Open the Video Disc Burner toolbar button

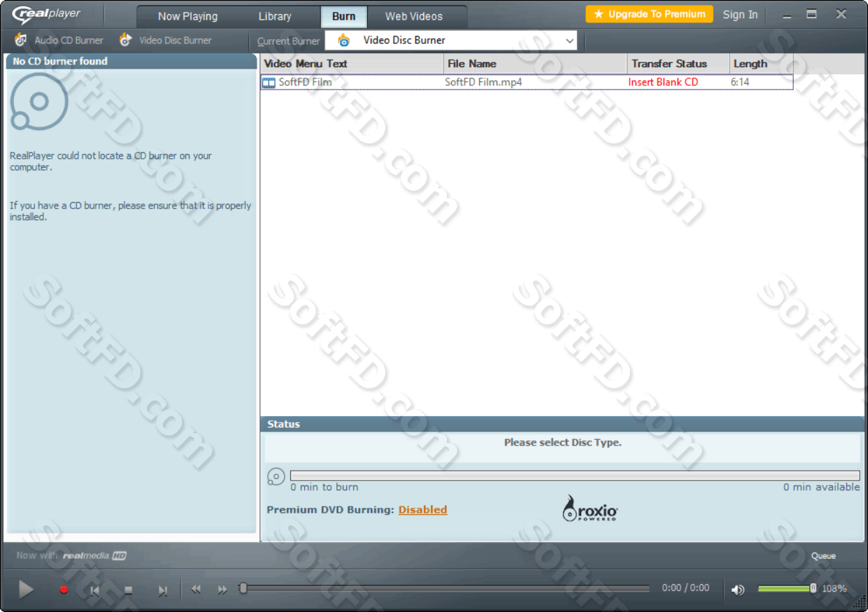(x=165, y=41)
